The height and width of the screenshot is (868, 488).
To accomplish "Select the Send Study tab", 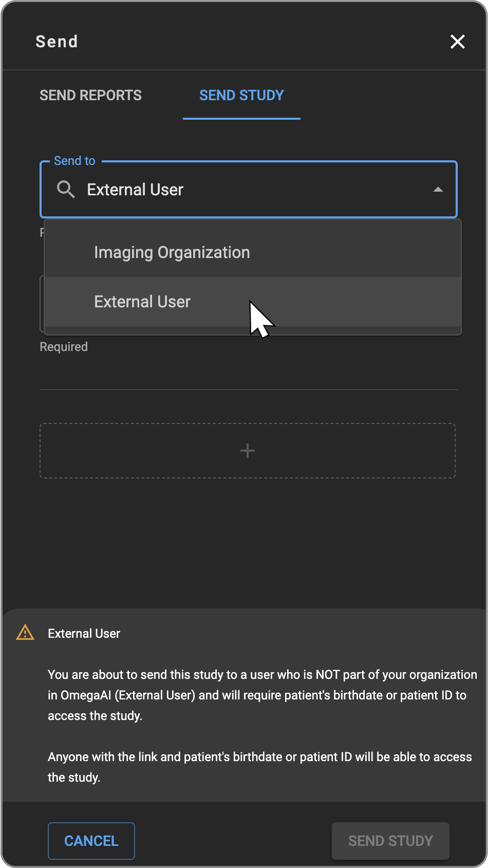I will 241,96.
